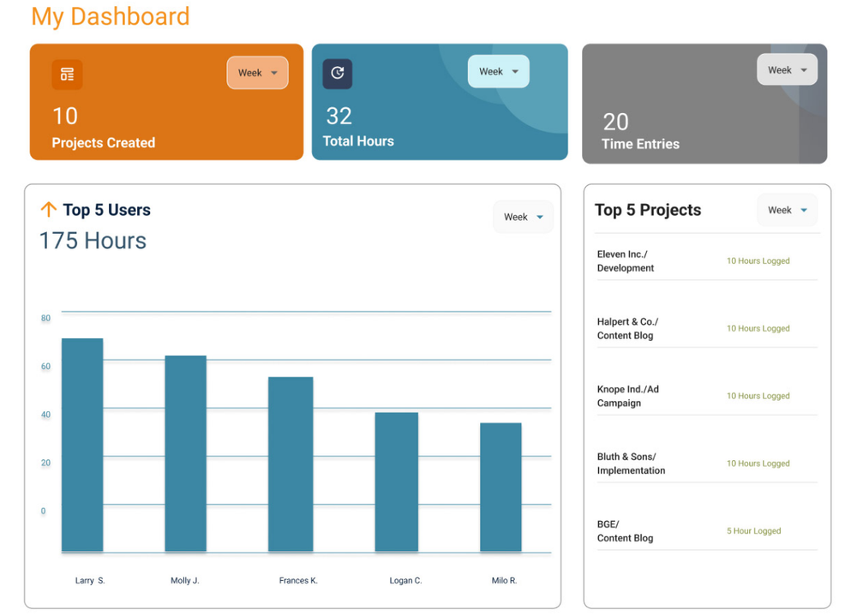Click the 80 value on the y-axis
Screen dimensions: 857x616
[x=46, y=318]
